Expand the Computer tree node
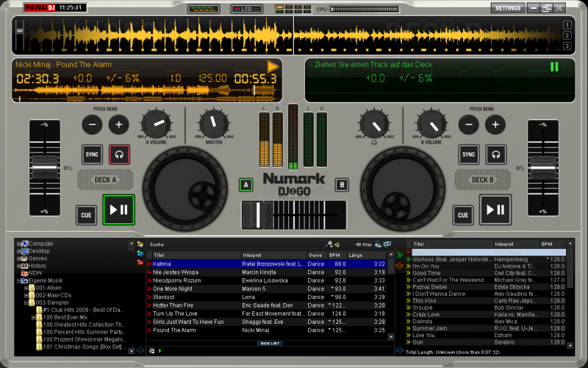The width and height of the screenshot is (588, 368). pyautogui.click(x=19, y=244)
